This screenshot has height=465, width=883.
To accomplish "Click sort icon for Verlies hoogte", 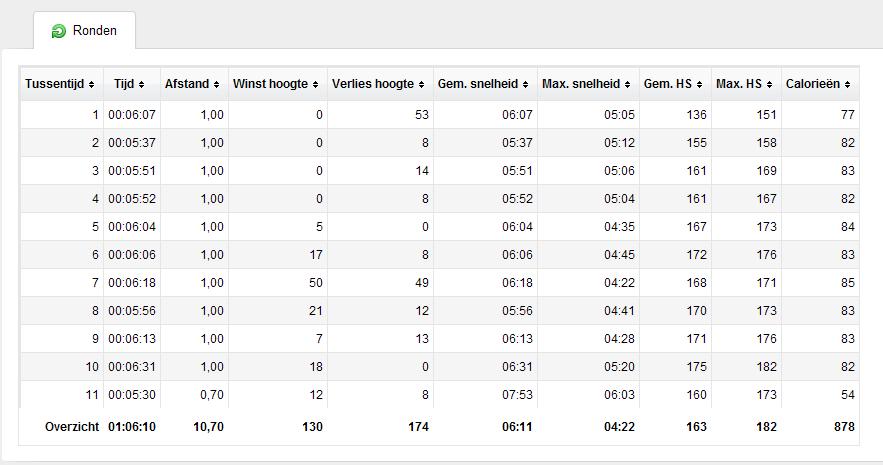I will (x=421, y=84).
